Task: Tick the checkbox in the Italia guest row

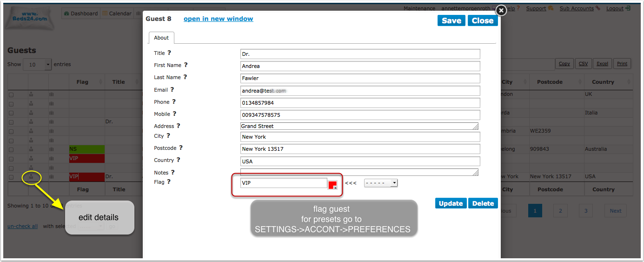Action: coord(11,113)
